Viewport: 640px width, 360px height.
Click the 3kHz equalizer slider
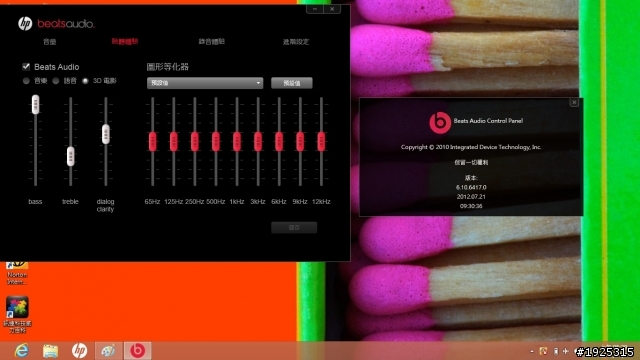tap(258, 142)
